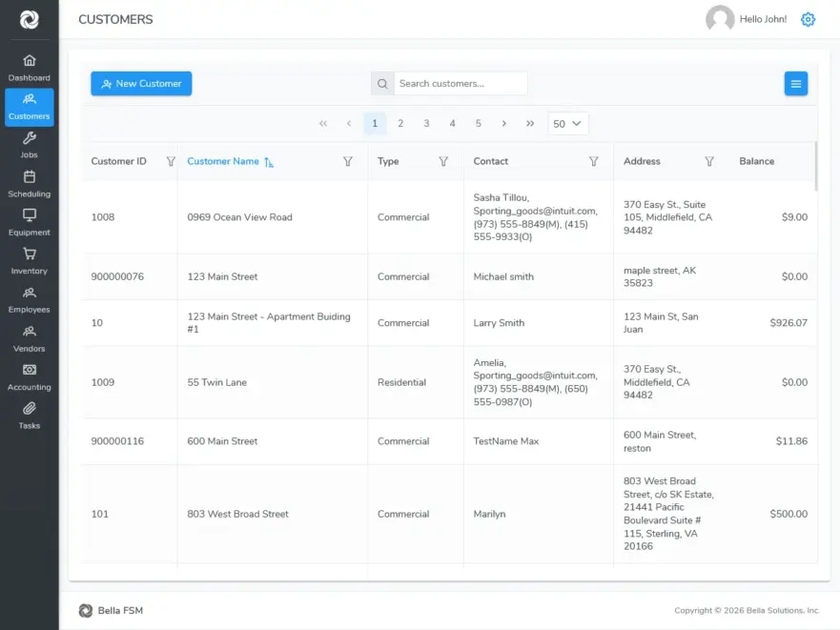Go to the previous page

tap(349, 123)
